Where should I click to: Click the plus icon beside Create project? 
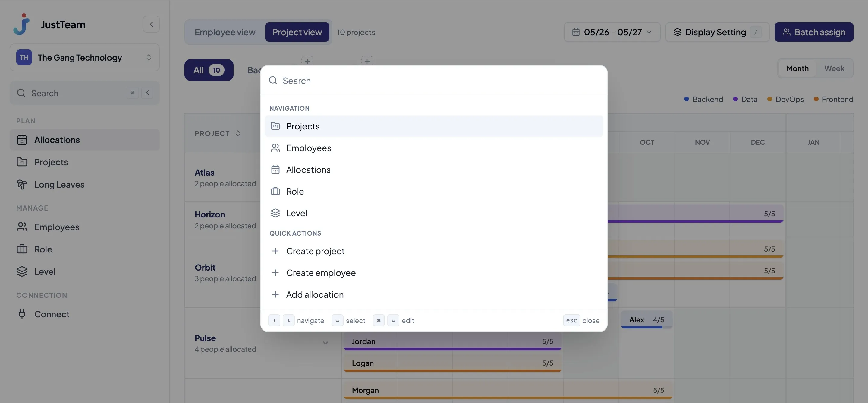[x=275, y=251]
